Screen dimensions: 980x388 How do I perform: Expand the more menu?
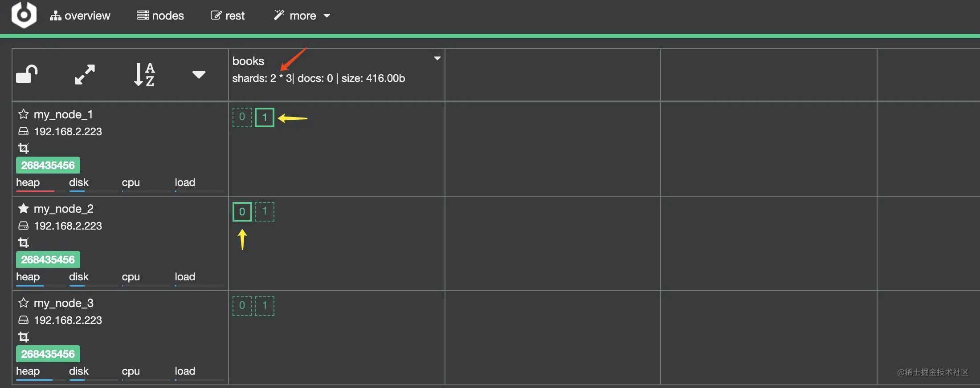(x=302, y=16)
